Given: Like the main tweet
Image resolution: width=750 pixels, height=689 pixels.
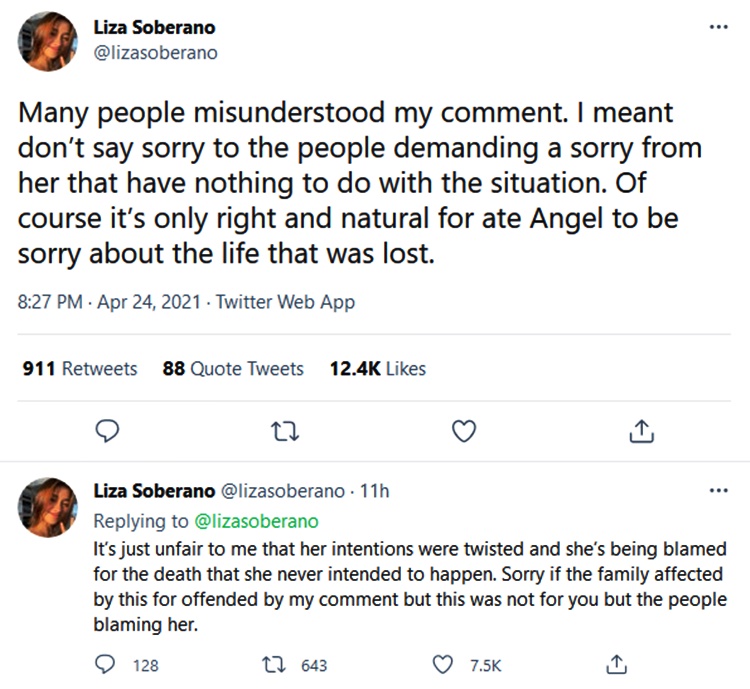Looking at the screenshot, I should pyautogui.click(x=462, y=431).
